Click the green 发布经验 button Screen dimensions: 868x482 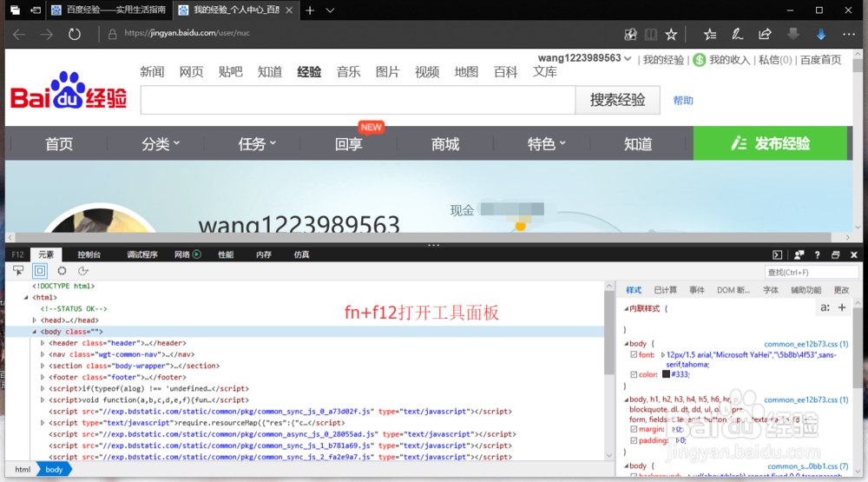click(x=770, y=143)
